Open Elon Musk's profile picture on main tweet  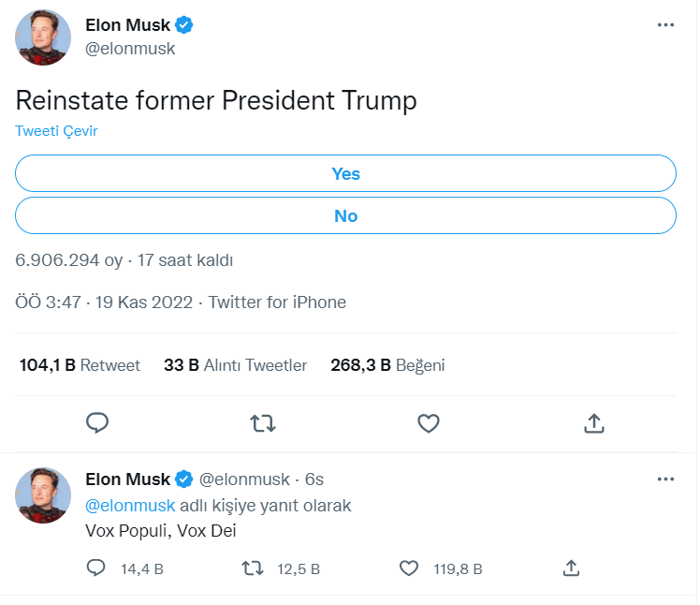coord(43,37)
